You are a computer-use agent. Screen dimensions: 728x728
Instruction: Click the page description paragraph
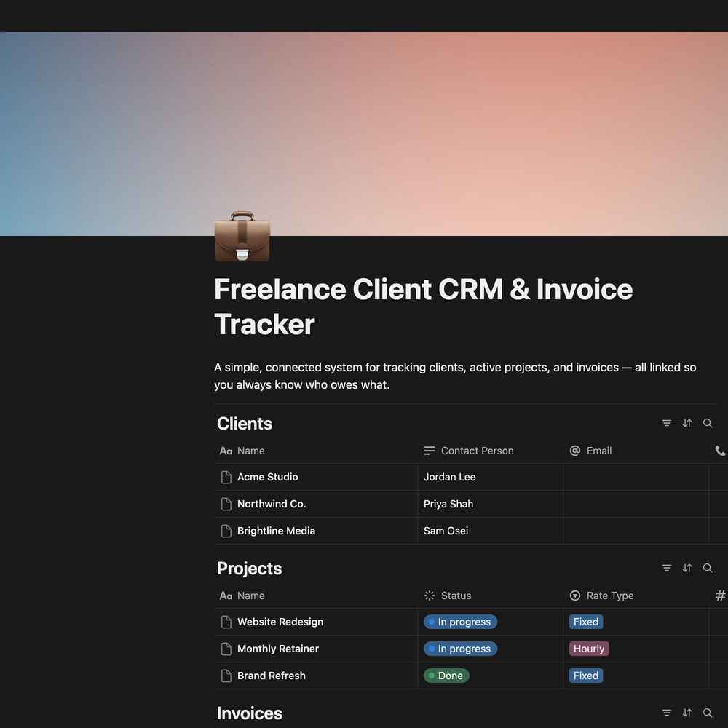[455, 376]
